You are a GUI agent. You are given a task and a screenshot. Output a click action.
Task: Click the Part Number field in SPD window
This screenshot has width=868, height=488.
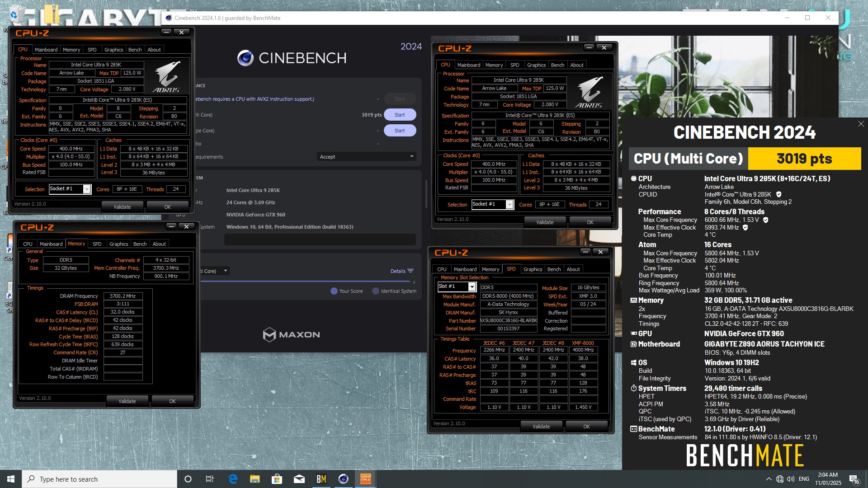click(x=509, y=321)
